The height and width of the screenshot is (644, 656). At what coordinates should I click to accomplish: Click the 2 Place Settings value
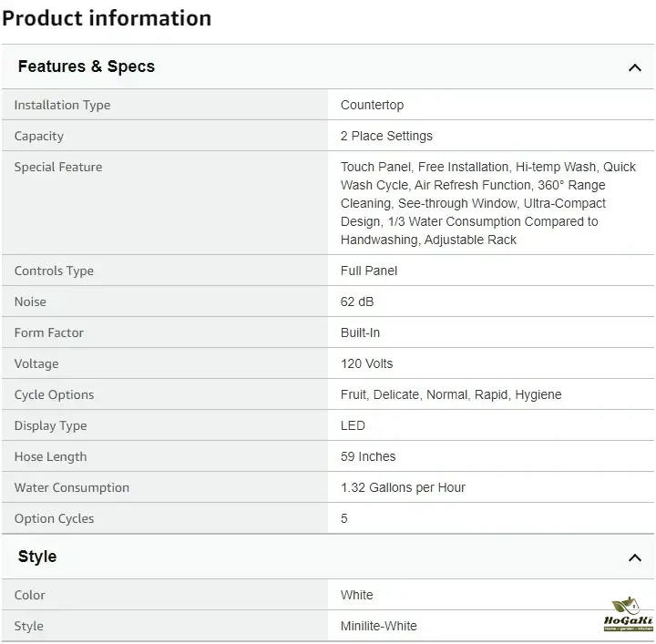386,136
